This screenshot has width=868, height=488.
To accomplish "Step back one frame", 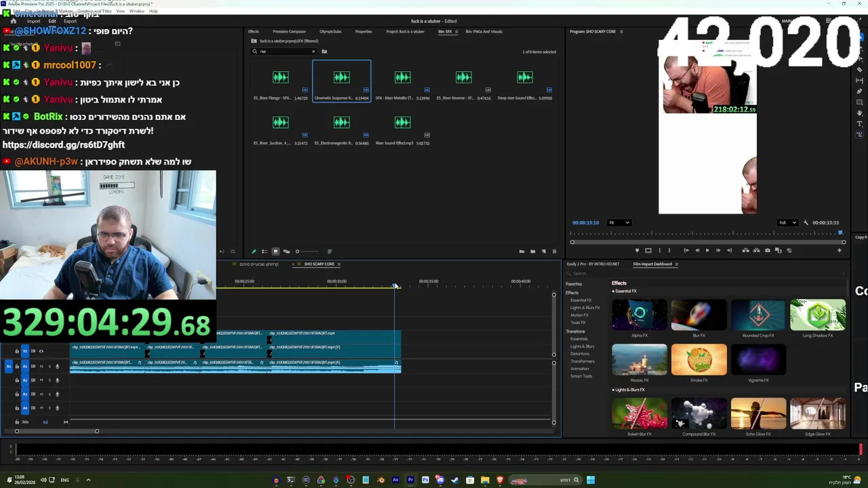I will (x=696, y=250).
